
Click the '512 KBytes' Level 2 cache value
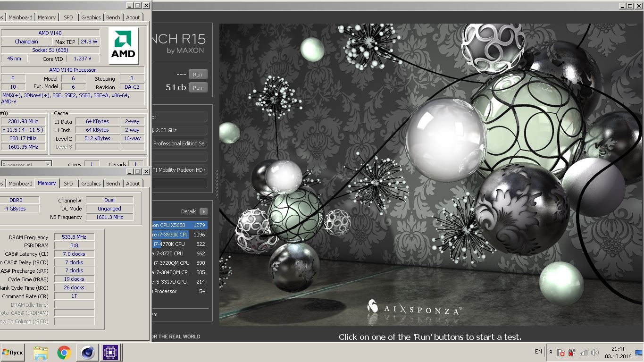point(97,138)
